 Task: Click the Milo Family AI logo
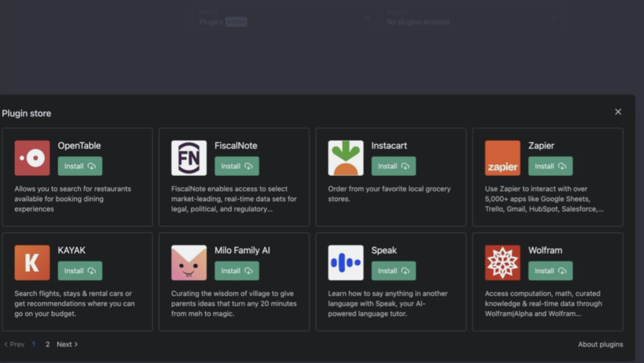189,263
